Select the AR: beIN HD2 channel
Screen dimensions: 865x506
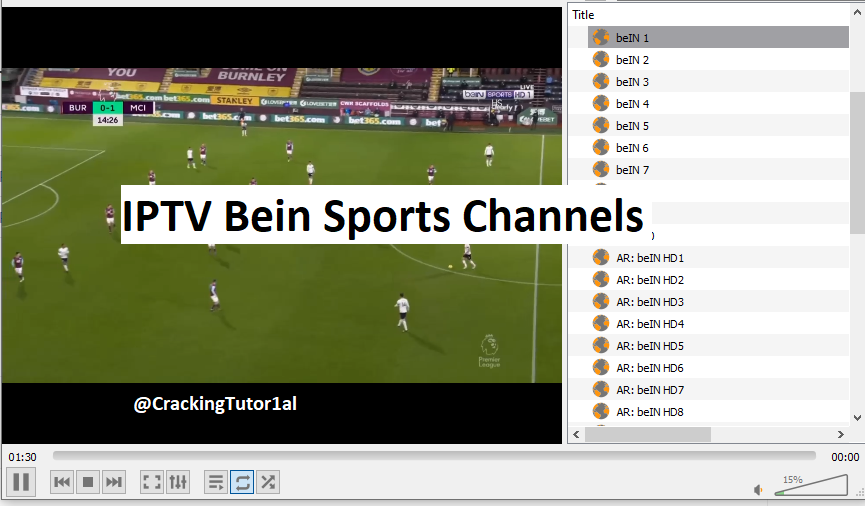click(718, 280)
